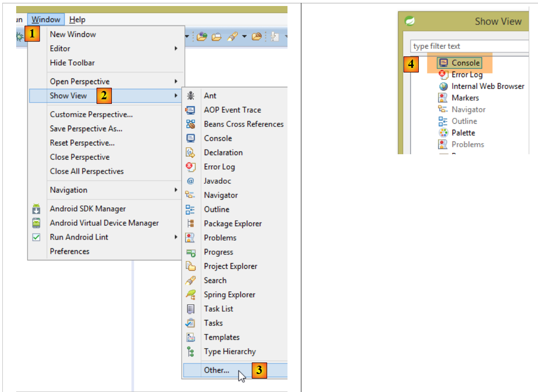The width and height of the screenshot is (538, 392).
Task: Choose Other... from Show View submenu
Action: pos(217,370)
